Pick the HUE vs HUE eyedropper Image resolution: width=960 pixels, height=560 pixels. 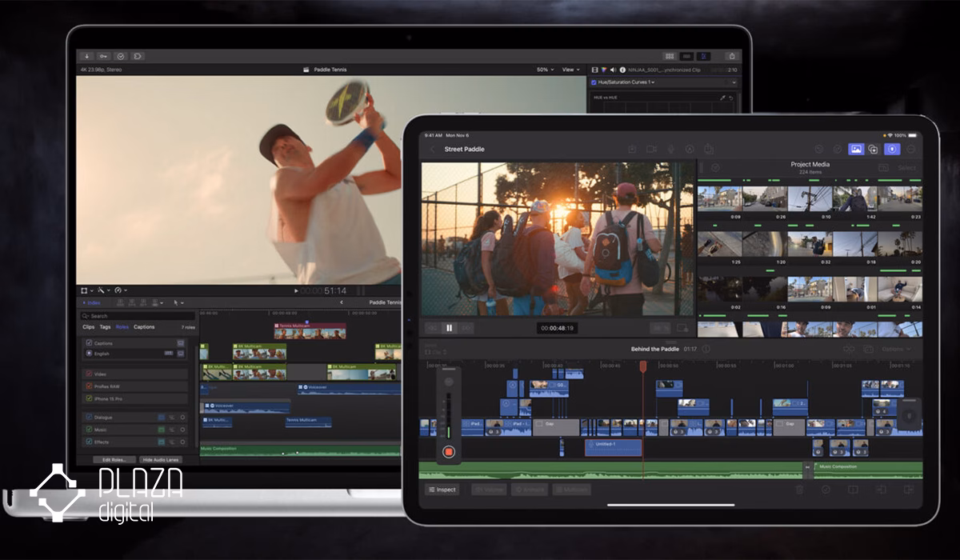pos(722,98)
